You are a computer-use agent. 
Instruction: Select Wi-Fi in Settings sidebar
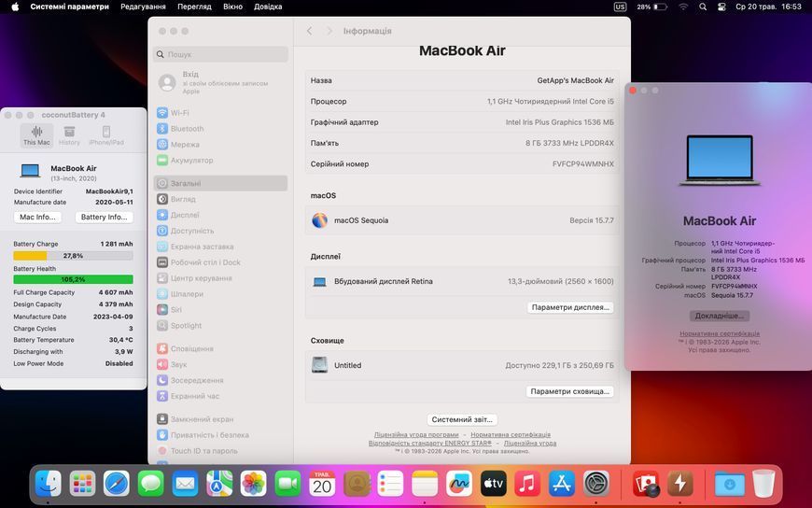click(x=220, y=112)
